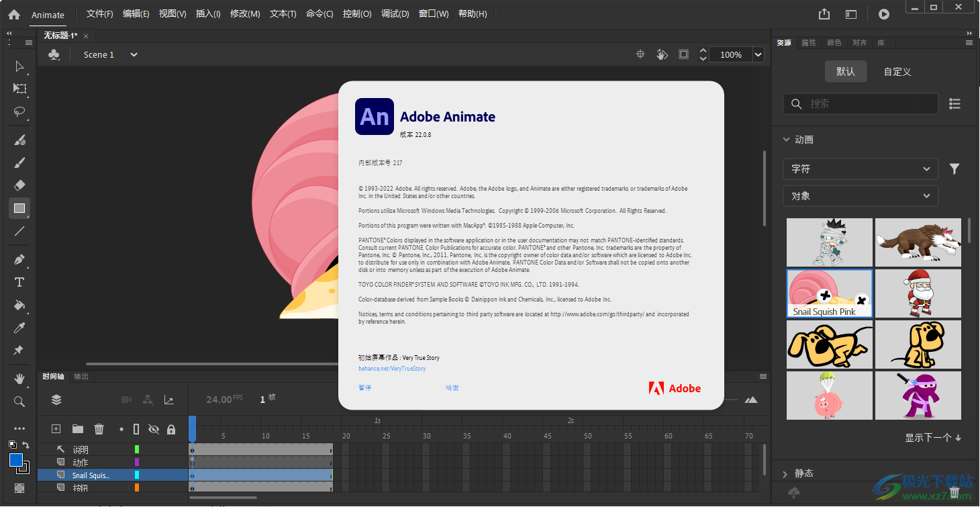Click the cyan Snail Squish layer color
The image size is (980, 507).
(137, 475)
